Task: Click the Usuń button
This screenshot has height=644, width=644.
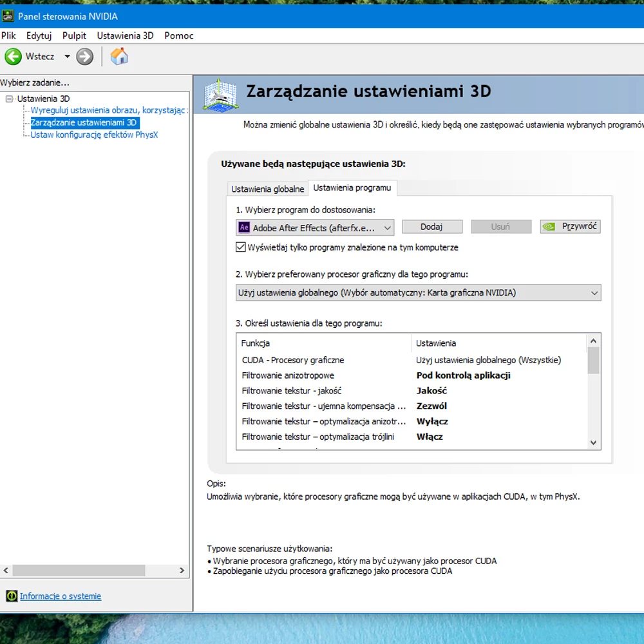Action: (x=500, y=227)
